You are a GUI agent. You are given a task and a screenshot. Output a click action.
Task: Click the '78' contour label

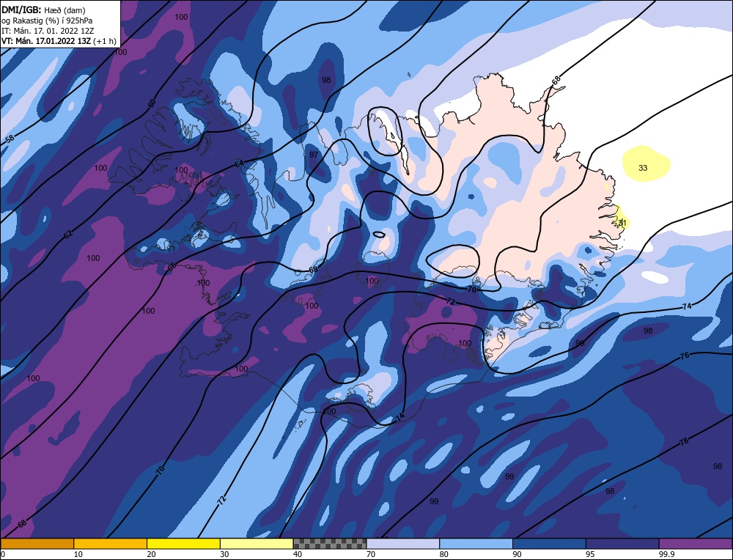(684, 441)
